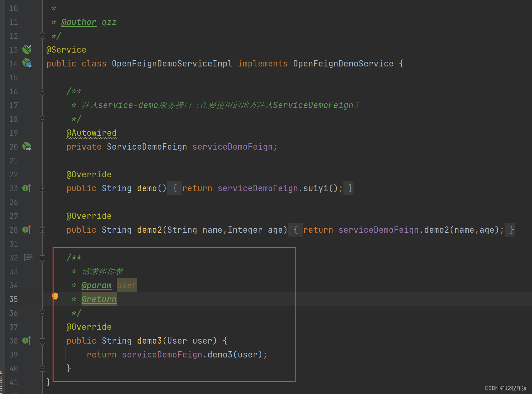Click the Chinese comment on line 17
This screenshot has width=532, height=394.
tap(220, 105)
